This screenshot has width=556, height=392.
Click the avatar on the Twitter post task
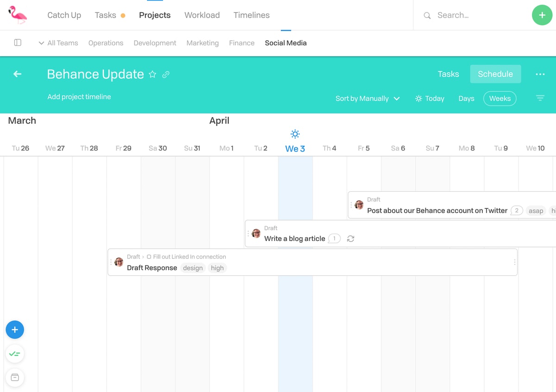(x=359, y=205)
